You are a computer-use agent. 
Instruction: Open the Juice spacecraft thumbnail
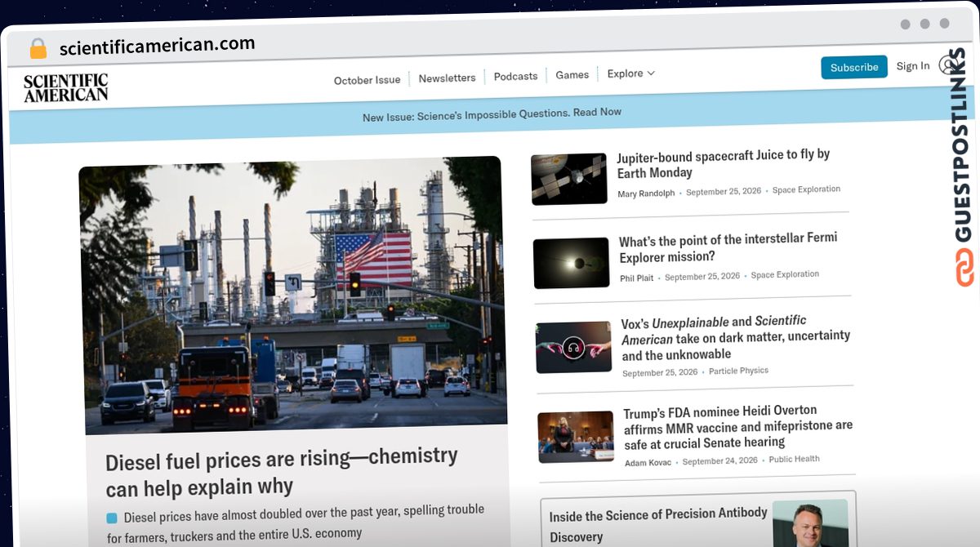coord(569,179)
